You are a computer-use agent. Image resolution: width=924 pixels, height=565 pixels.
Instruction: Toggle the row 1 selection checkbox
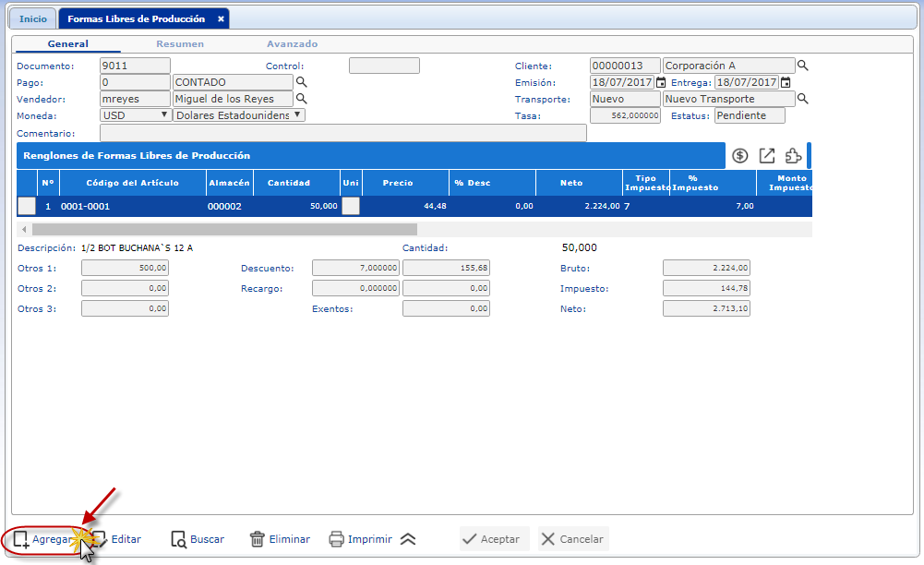27,206
